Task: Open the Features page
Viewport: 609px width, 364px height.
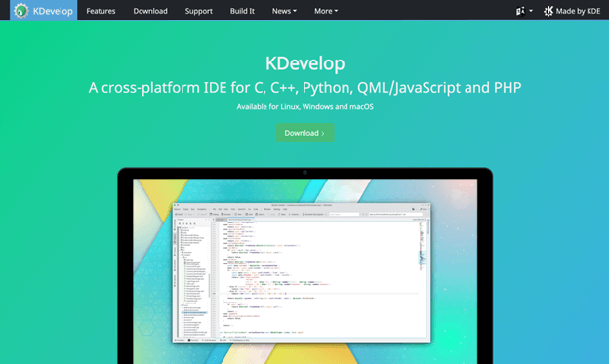Action: tap(101, 11)
